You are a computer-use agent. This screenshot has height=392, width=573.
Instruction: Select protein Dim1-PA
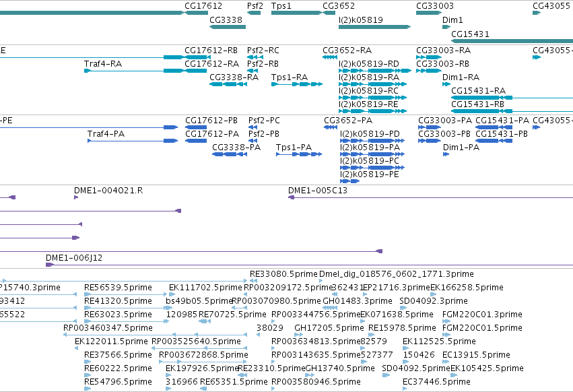[x=461, y=148]
